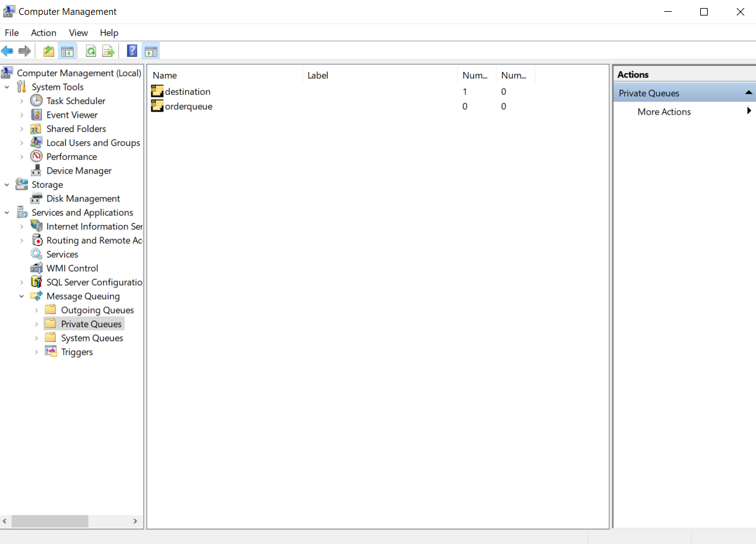The width and height of the screenshot is (756, 544).
Task: Expand the Triggers node
Action: pyautogui.click(x=37, y=352)
